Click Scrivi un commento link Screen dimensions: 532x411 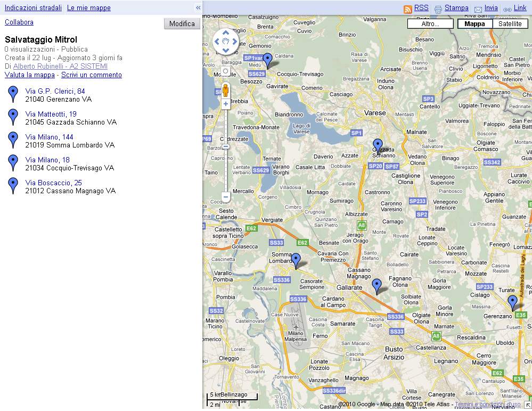[92, 75]
